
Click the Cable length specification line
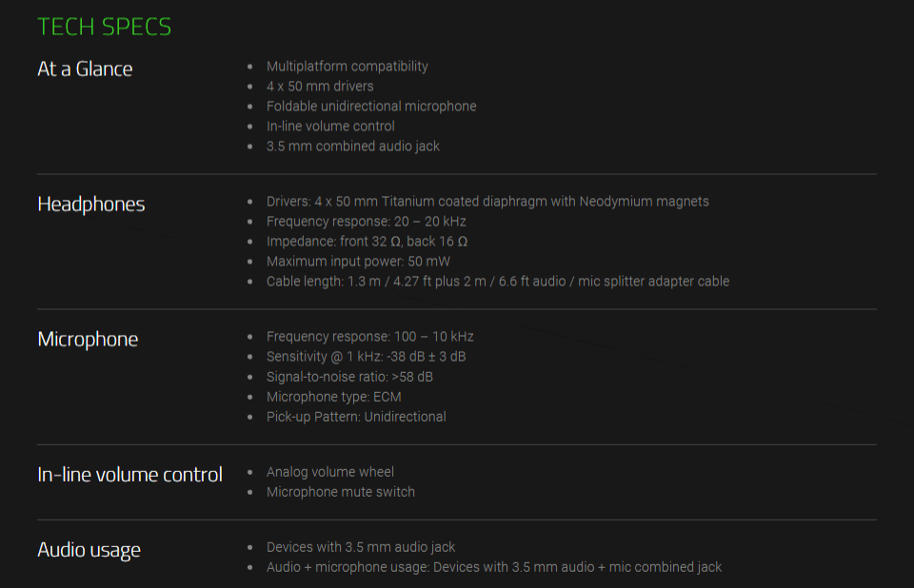(x=498, y=282)
